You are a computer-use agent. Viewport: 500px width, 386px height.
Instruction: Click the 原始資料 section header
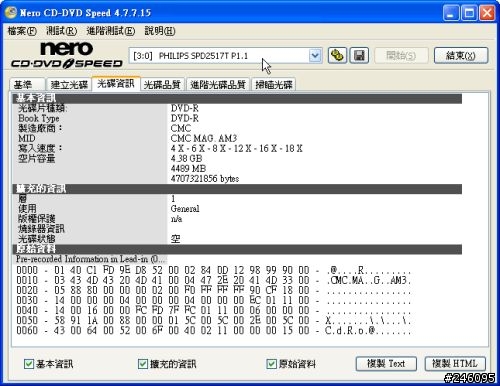237,249
